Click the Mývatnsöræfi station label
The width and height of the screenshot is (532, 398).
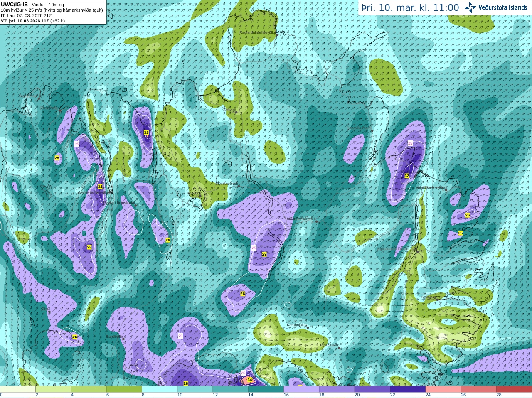(x=227, y=183)
